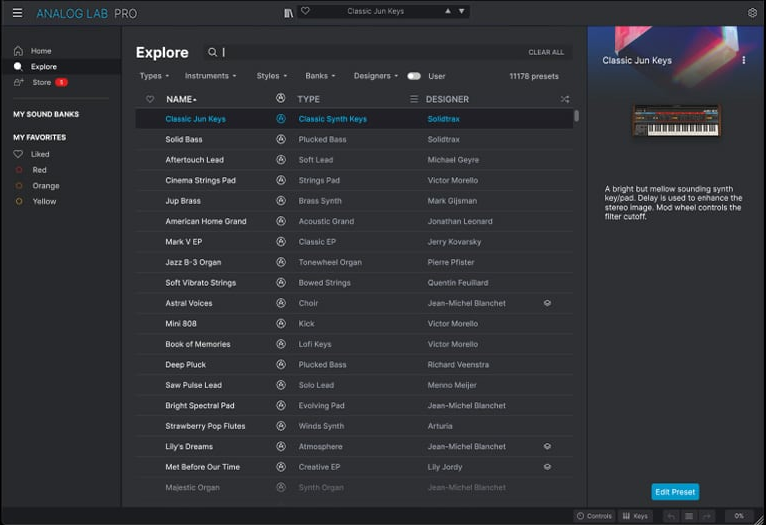The width and height of the screenshot is (766, 525).
Task: Toggle the Controls panel
Action: (594, 516)
